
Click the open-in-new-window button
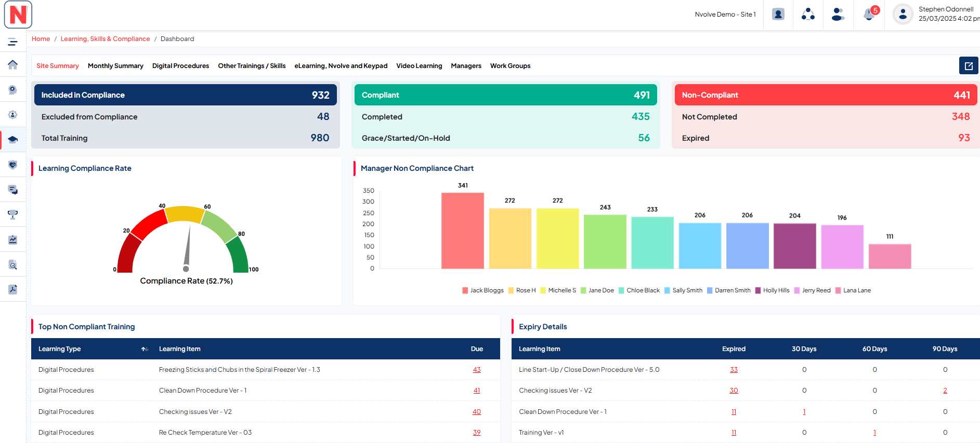coord(969,66)
